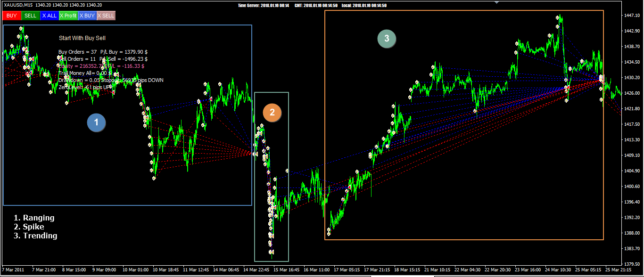Image resolution: width=644 pixels, height=277 pixels.
Task: Click the teal circle marker numbered 3
Action: (x=387, y=39)
